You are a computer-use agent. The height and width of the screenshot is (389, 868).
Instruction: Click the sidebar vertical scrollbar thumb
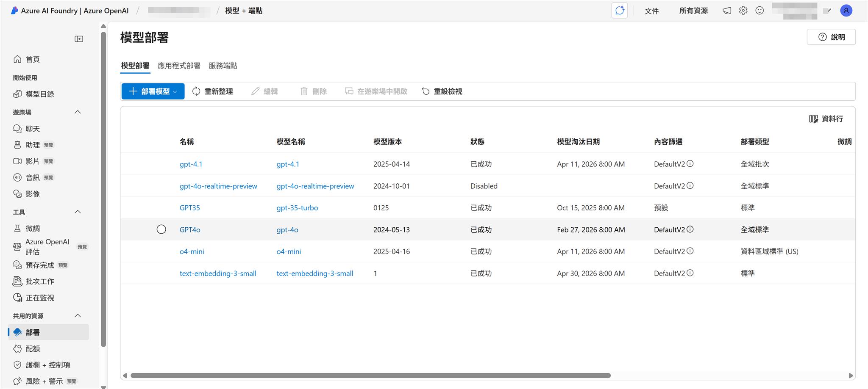tap(103, 189)
